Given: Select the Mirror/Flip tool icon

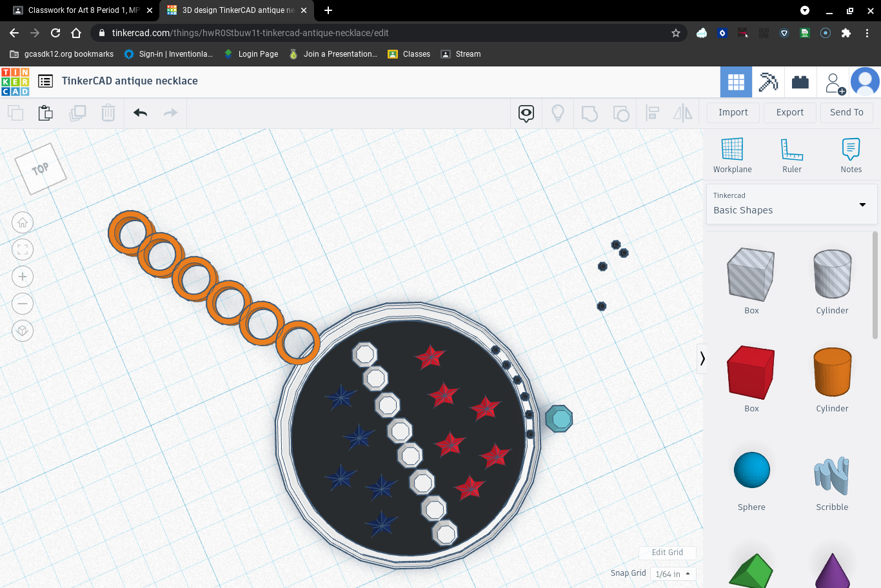Looking at the screenshot, I should coord(683,113).
